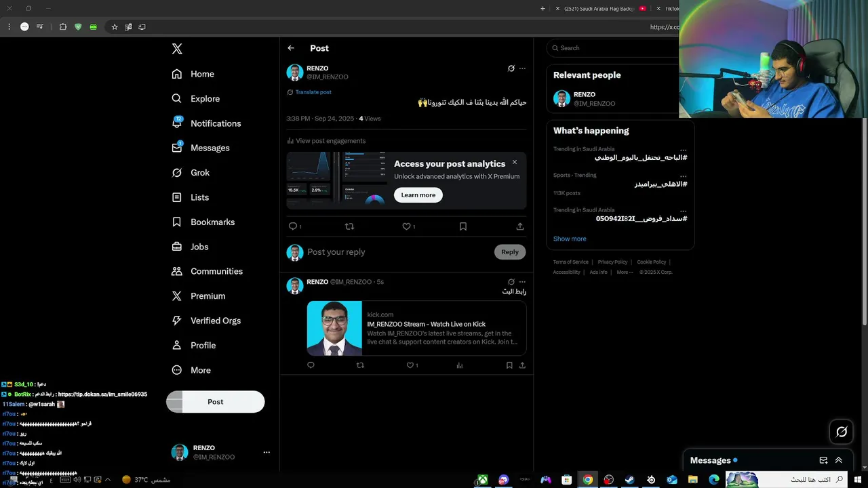
Task: Click Learn more button
Action: [x=418, y=195]
